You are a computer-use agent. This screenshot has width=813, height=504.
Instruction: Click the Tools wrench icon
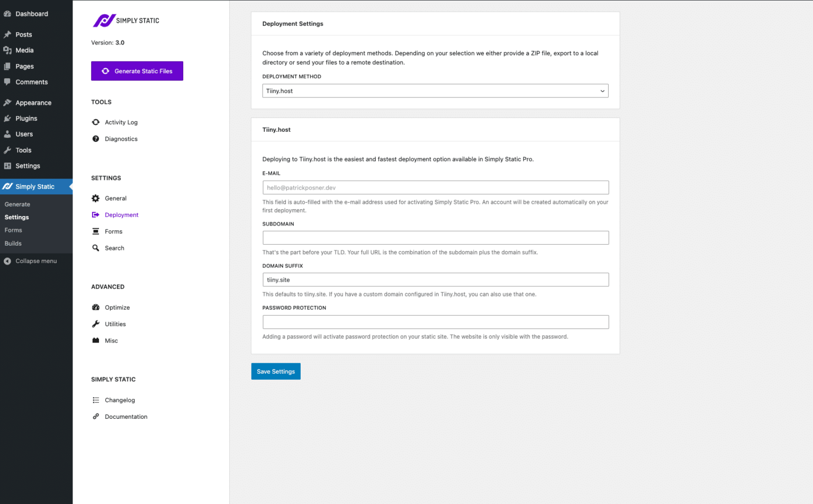[x=7, y=150]
